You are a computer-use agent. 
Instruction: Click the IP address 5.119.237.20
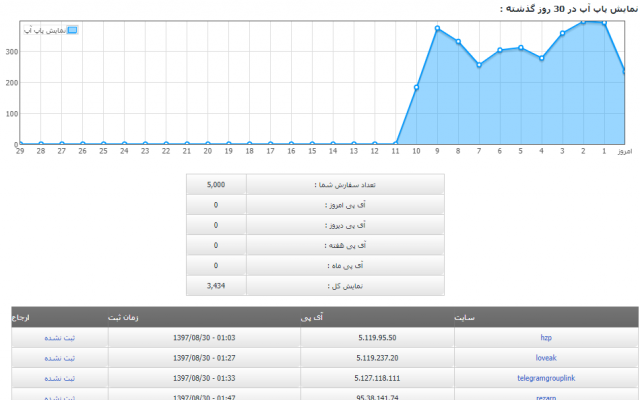[377, 358]
